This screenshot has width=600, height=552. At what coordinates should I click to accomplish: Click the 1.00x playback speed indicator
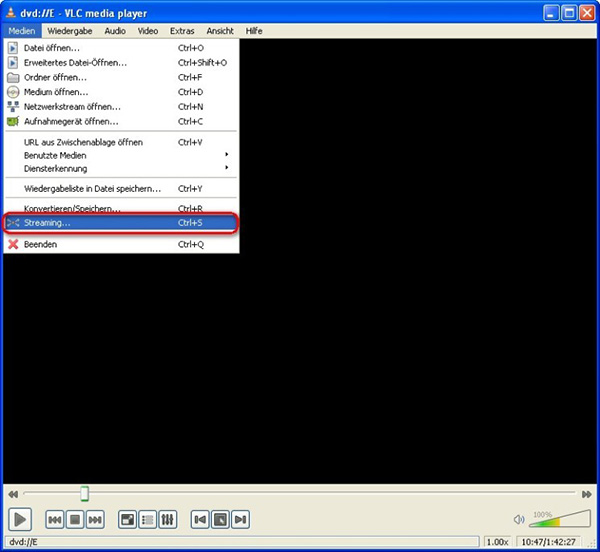coord(497,542)
